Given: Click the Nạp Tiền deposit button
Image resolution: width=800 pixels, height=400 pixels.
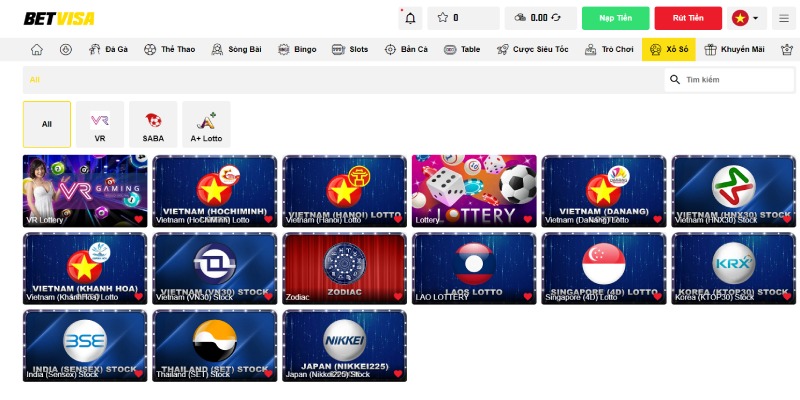Looking at the screenshot, I should point(616,18).
